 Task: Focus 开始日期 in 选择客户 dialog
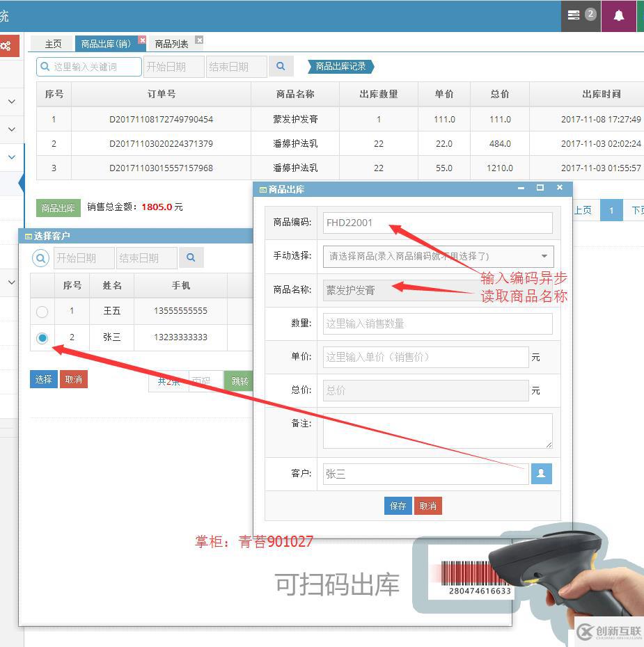(84, 258)
